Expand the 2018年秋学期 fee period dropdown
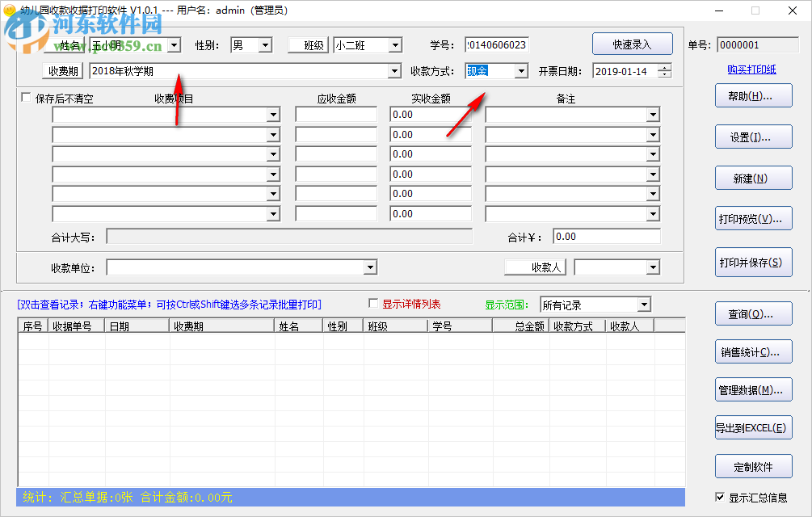Viewport: 812px width, 517px height. pyautogui.click(x=394, y=71)
